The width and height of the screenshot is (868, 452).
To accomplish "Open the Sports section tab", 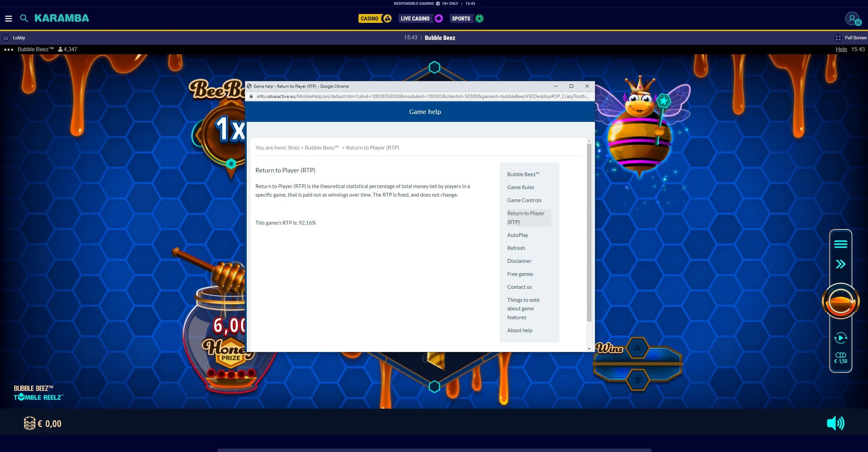I will (x=467, y=18).
